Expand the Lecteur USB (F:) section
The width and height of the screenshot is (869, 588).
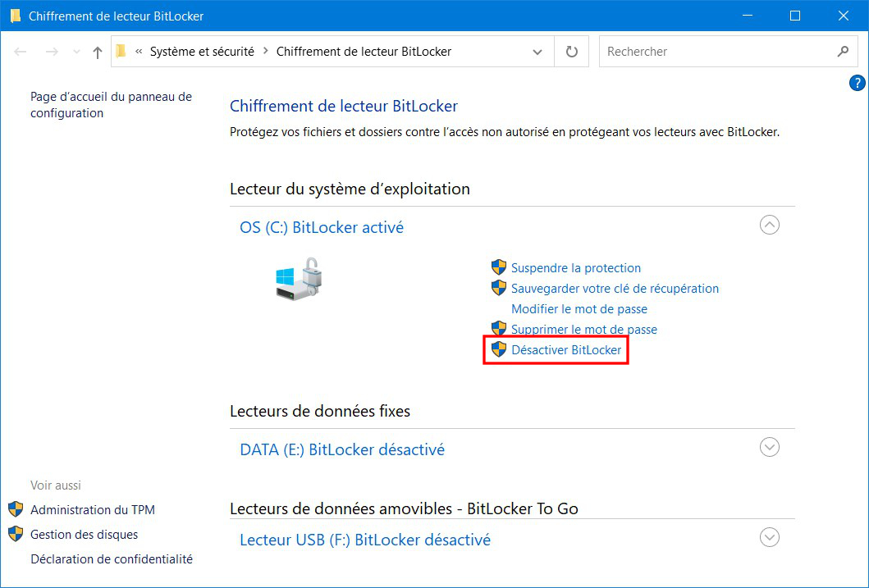coord(769,537)
